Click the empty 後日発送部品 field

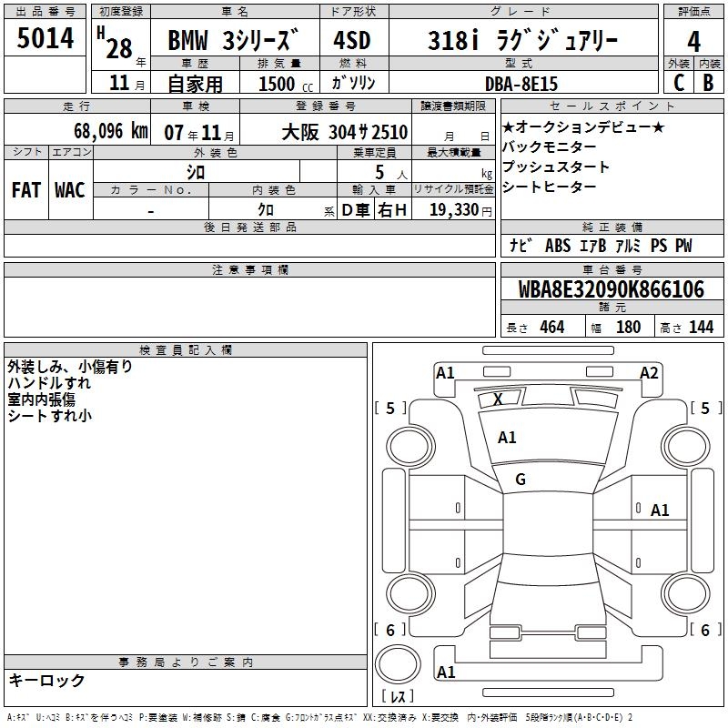point(249,246)
